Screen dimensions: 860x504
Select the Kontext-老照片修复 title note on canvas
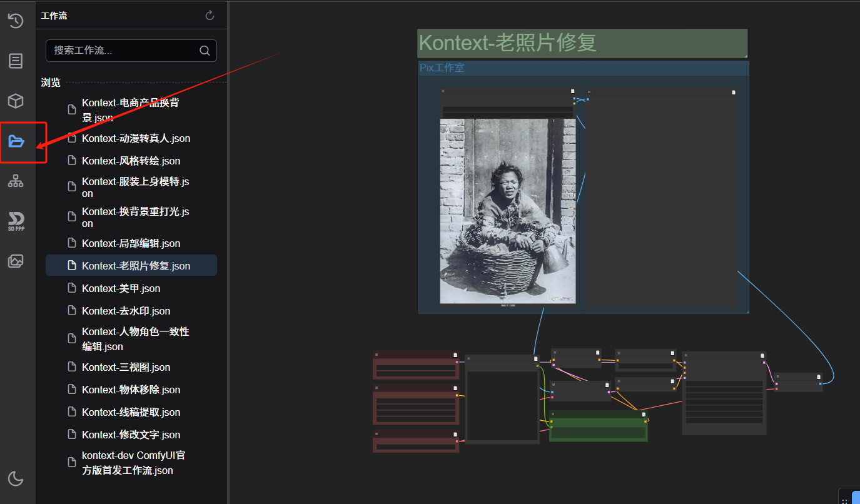pos(582,43)
